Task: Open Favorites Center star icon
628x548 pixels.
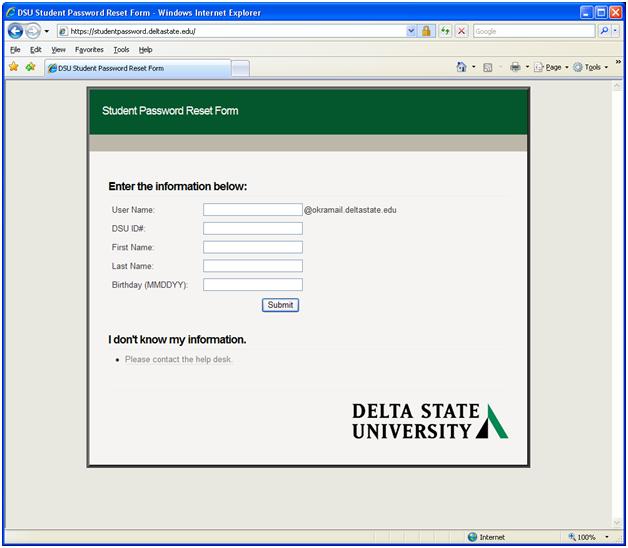Action: (14, 67)
